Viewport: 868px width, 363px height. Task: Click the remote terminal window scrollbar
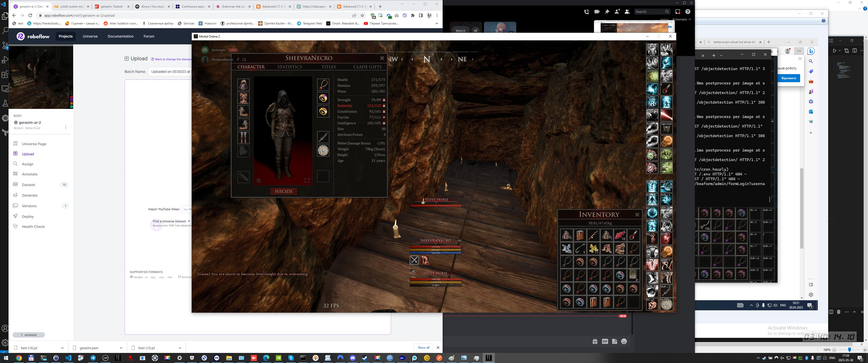coord(770,199)
